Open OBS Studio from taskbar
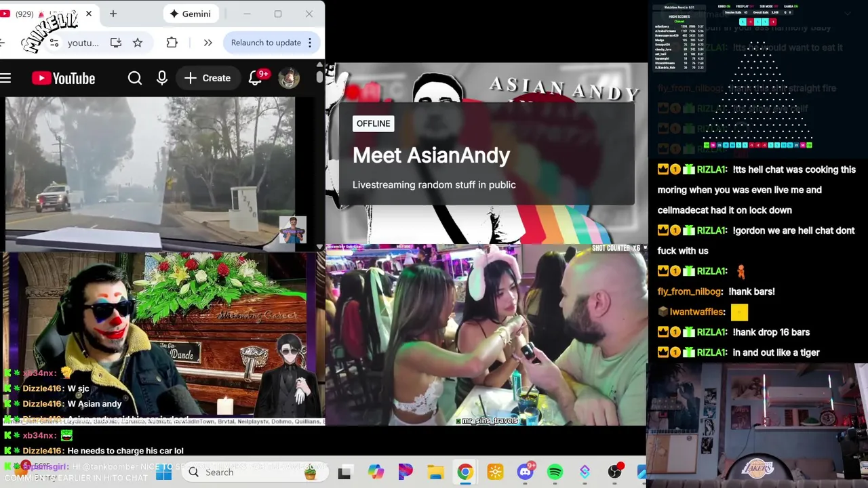This screenshot has width=868, height=488. click(x=614, y=472)
